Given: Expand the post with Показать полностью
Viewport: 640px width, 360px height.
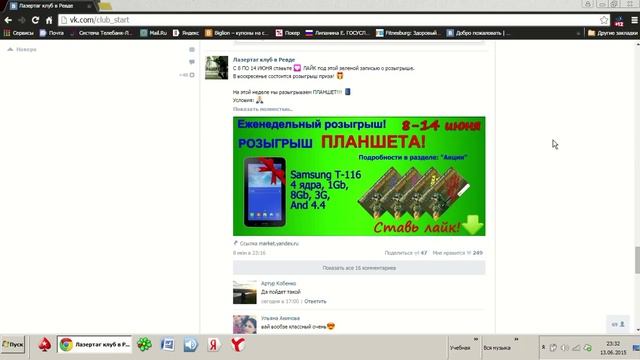Looking at the screenshot, I should pyautogui.click(x=262, y=109).
